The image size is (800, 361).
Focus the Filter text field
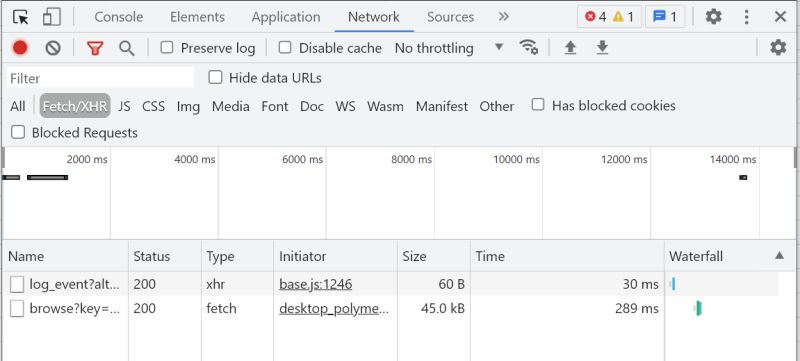tap(101, 78)
